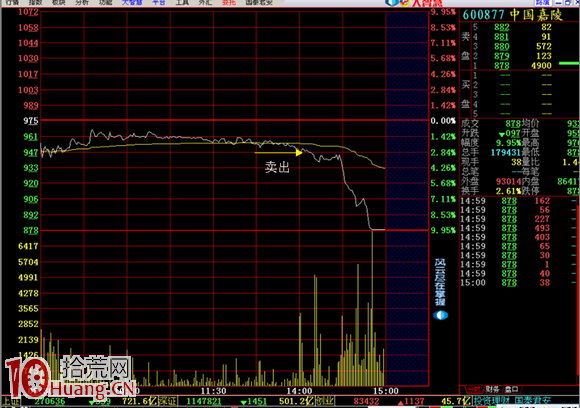580x408 pixels.
Task: Select the 14:59 trade row with volume 493
Action: [x=518, y=228]
